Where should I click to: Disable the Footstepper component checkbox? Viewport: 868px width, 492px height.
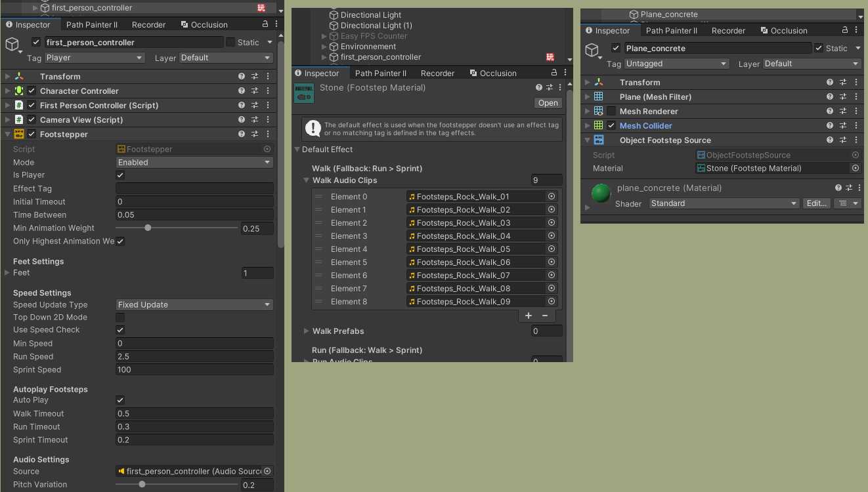pyautogui.click(x=32, y=134)
